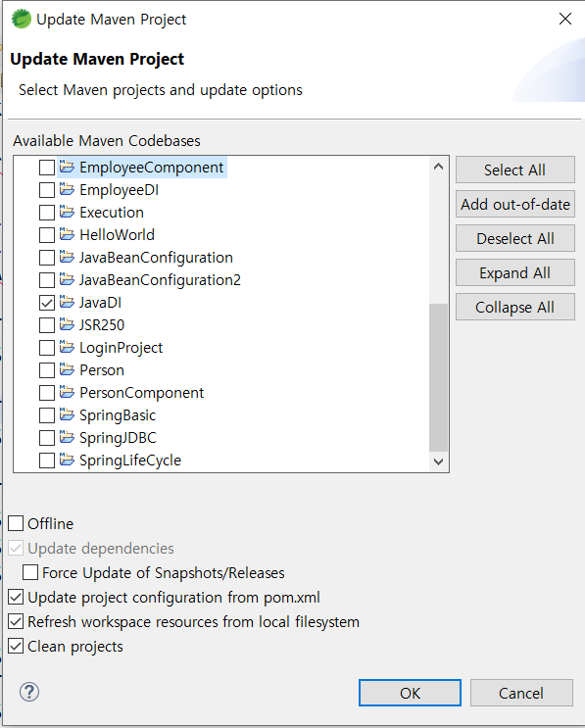Click the Person project folder icon
The image size is (585, 728).
click(67, 369)
